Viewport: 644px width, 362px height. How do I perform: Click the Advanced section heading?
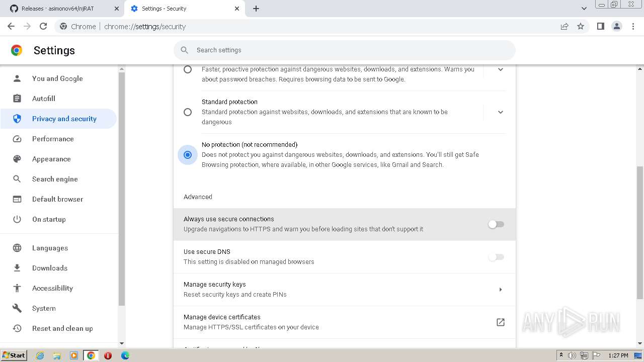coord(198,197)
